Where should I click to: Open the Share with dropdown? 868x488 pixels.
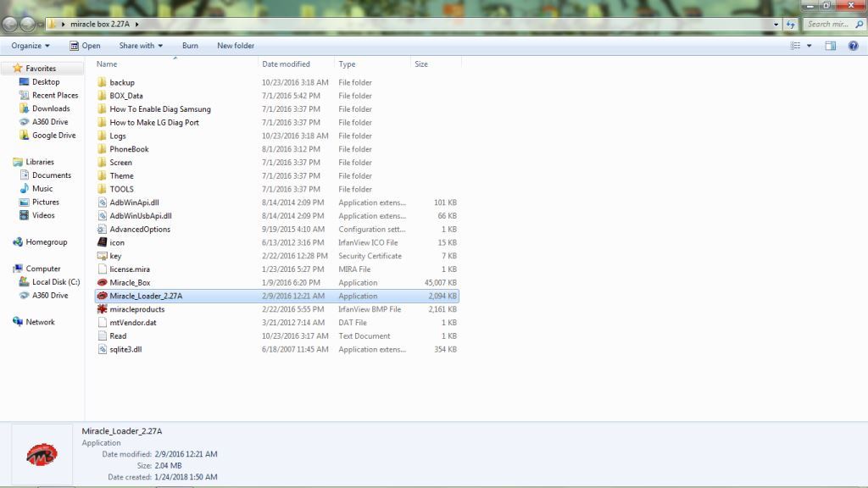pyautogui.click(x=141, y=46)
